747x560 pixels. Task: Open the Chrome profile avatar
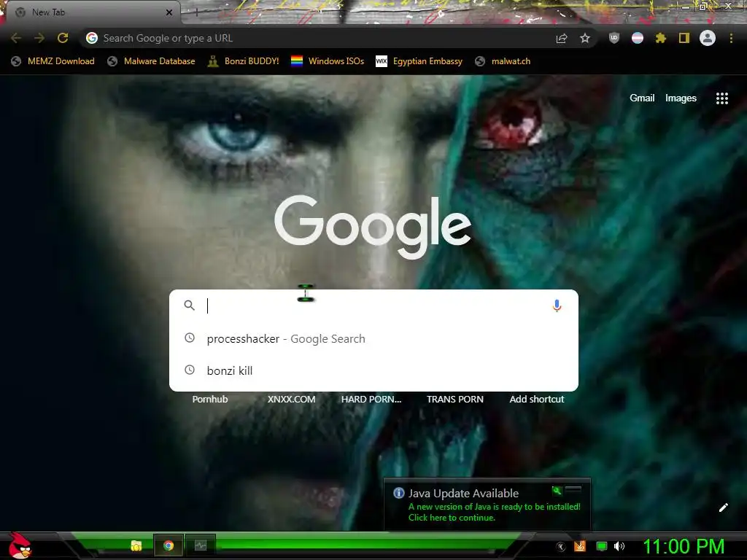point(708,38)
